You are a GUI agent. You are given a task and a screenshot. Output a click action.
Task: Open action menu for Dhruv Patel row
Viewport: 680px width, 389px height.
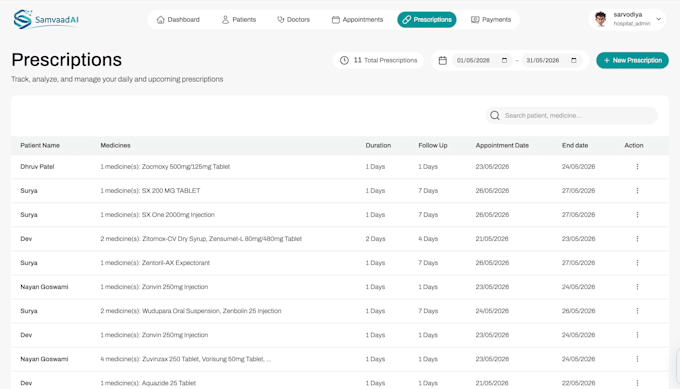tap(637, 167)
